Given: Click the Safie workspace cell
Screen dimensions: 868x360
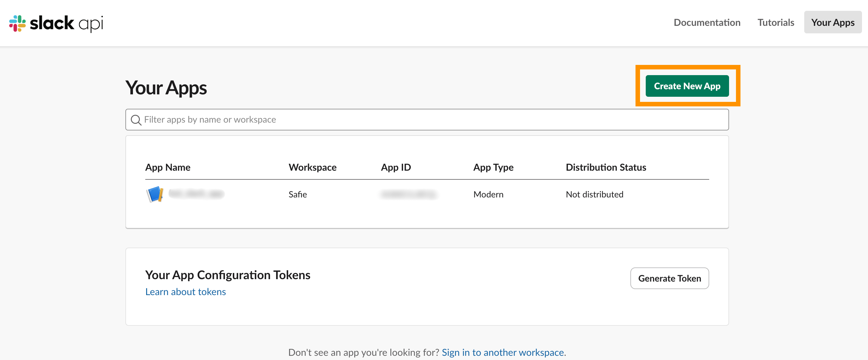Looking at the screenshot, I should (x=297, y=194).
